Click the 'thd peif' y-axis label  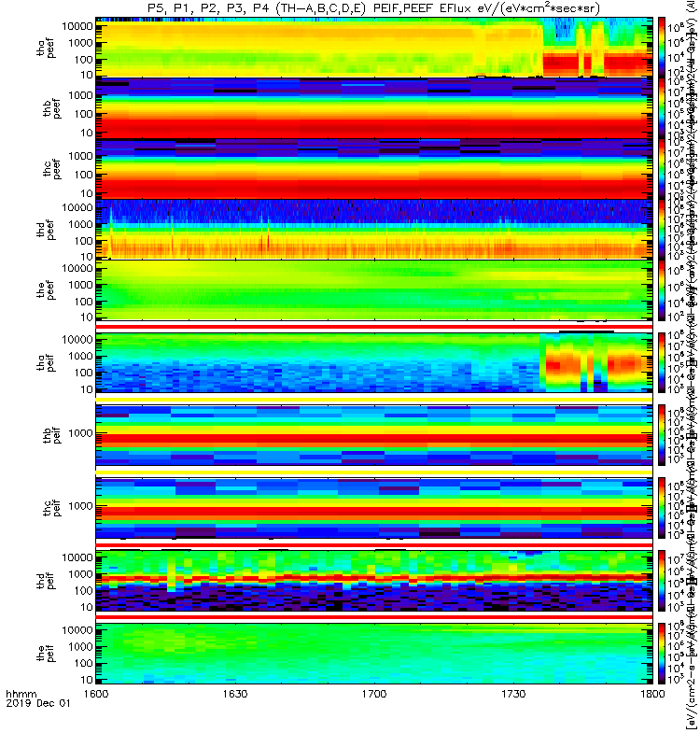pos(46,581)
